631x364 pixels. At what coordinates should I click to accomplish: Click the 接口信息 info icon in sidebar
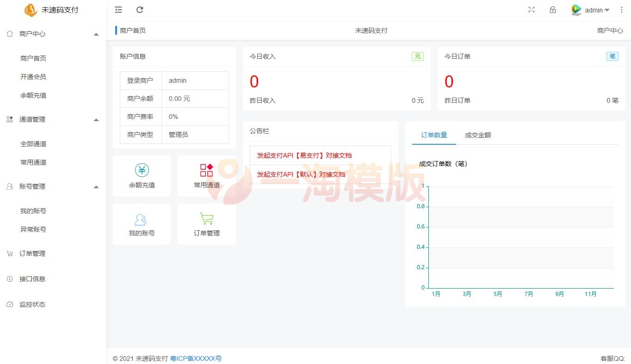(x=10, y=279)
